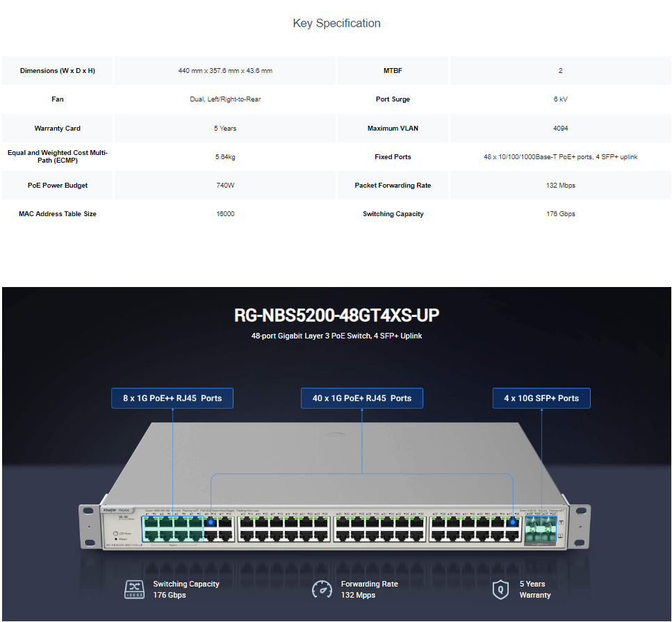Select the '40 x 1G PoE+ RJ45 Ports' callout
The width and height of the screenshot is (672, 622).
362,398
